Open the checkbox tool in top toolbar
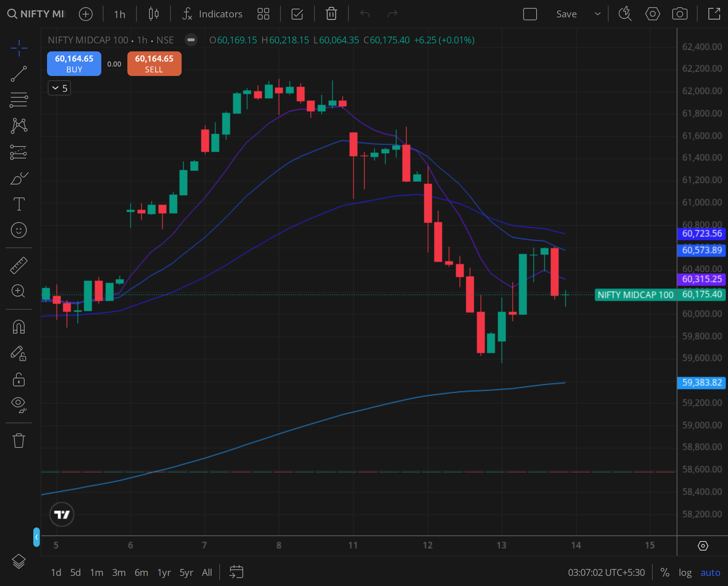 [297, 14]
